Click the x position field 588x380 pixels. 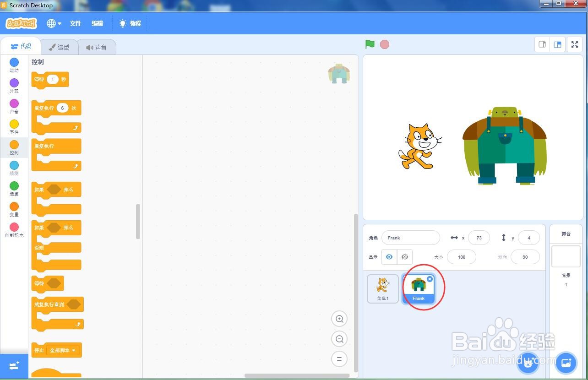point(479,238)
